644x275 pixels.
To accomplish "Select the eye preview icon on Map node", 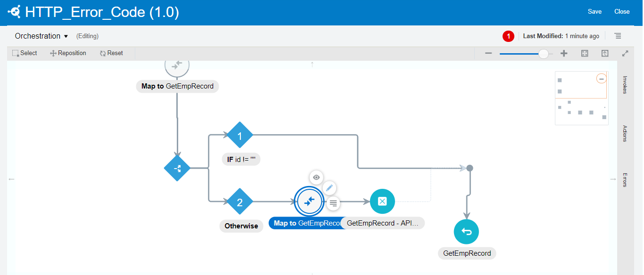I will (x=316, y=178).
